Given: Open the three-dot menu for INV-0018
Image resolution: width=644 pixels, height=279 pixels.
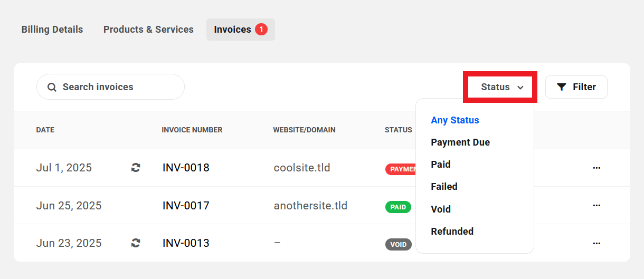Looking at the screenshot, I should coord(596,168).
